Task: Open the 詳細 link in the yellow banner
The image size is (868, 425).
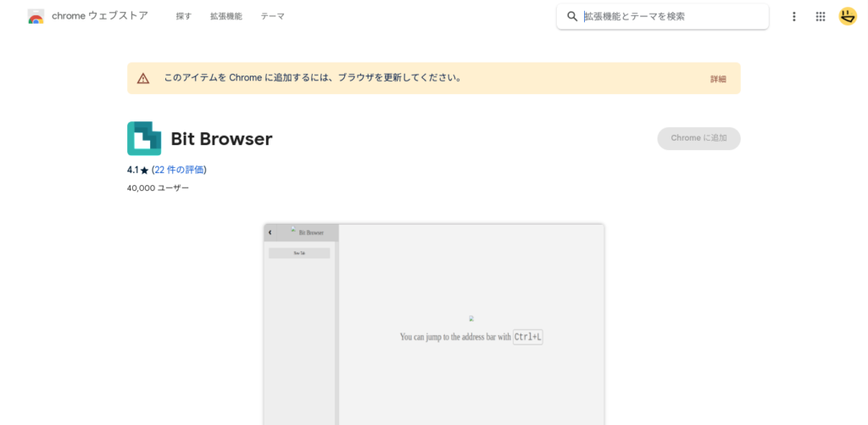Action: pos(718,79)
